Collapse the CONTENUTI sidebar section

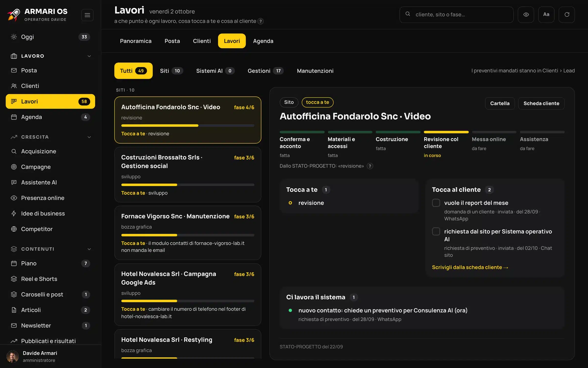pyautogui.click(x=89, y=249)
